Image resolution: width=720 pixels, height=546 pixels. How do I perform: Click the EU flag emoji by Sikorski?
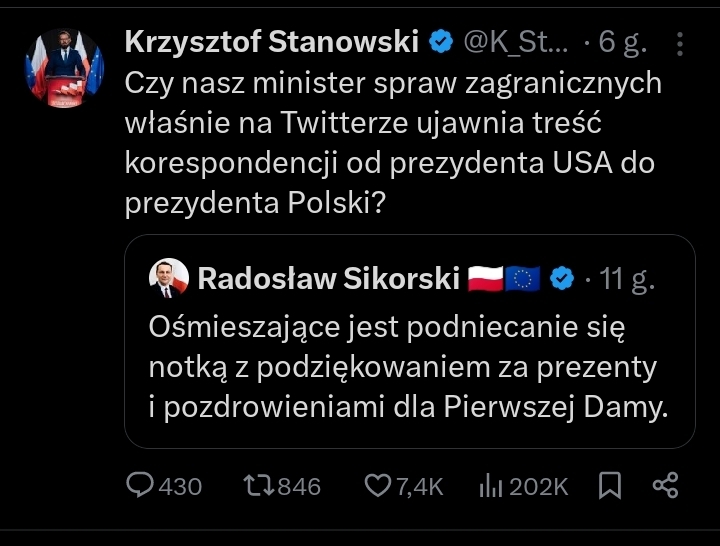click(x=523, y=279)
